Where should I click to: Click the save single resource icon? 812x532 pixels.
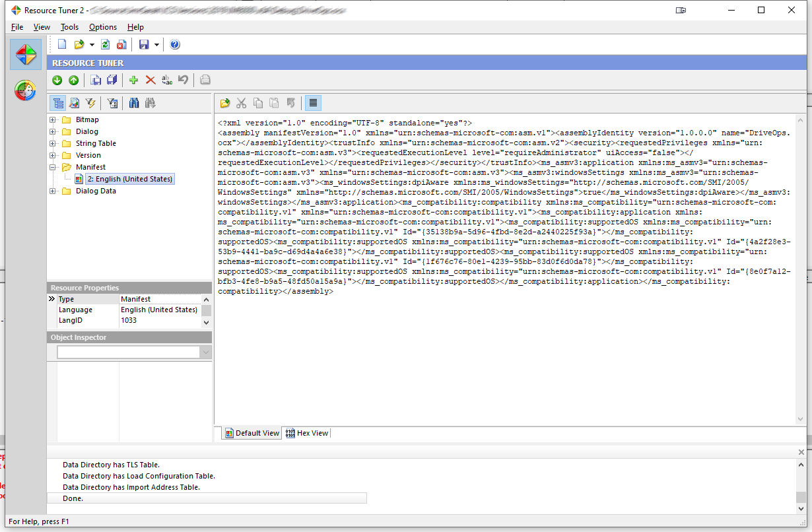tap(96, 80)
